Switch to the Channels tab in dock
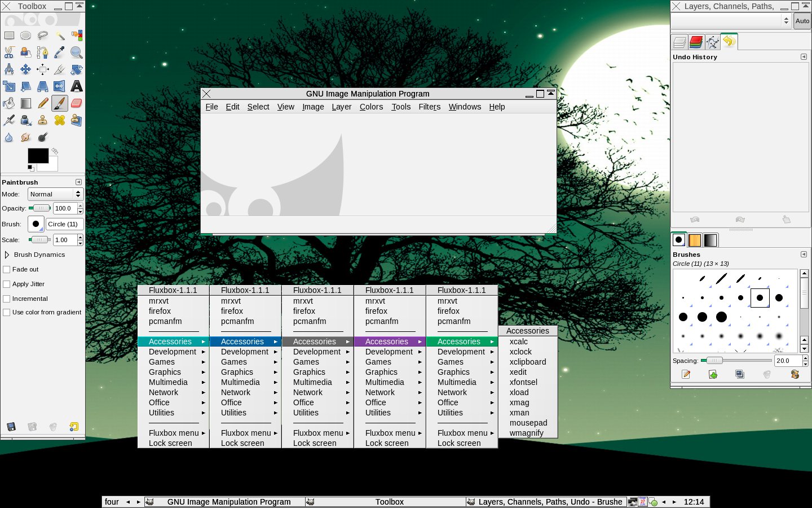The image size is (812, 508). (x=696, y=42)
